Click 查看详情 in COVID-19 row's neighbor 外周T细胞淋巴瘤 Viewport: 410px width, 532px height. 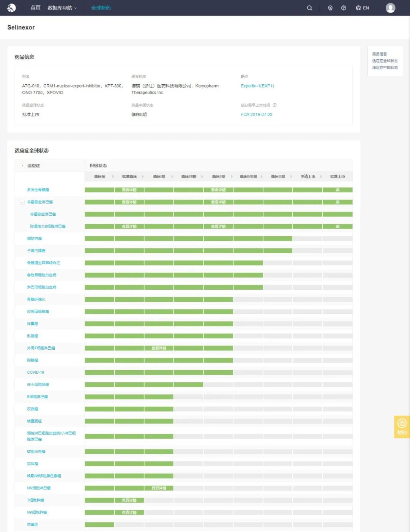159,348
